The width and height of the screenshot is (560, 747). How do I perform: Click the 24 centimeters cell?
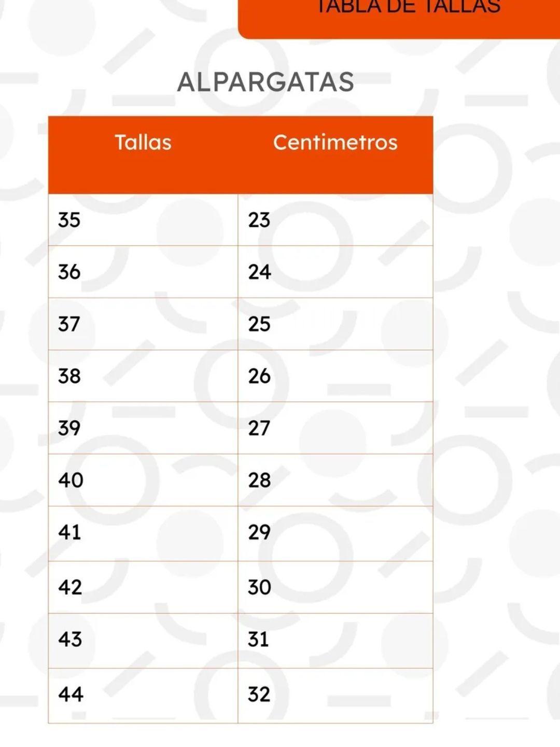[x=335, y=272]
